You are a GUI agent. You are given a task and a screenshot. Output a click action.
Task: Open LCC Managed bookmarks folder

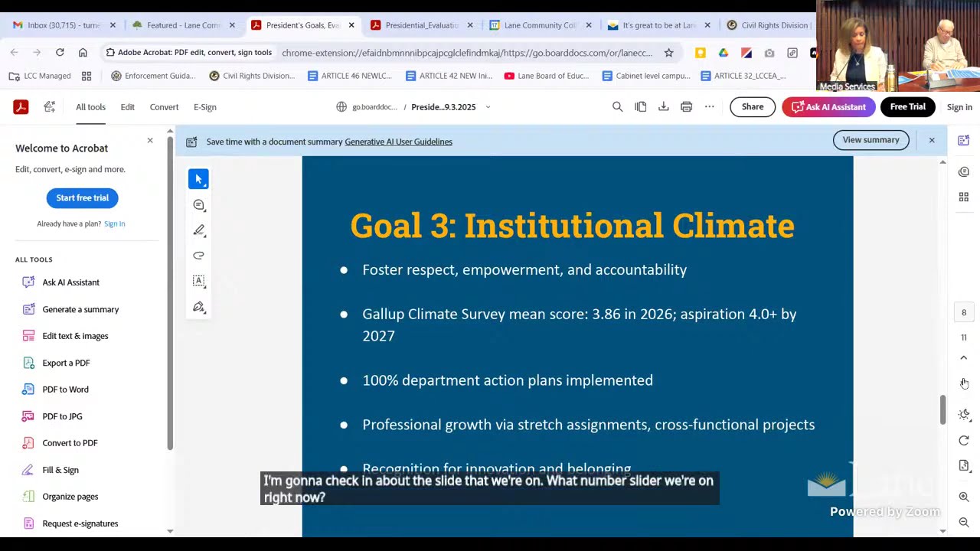pos(40,76)
